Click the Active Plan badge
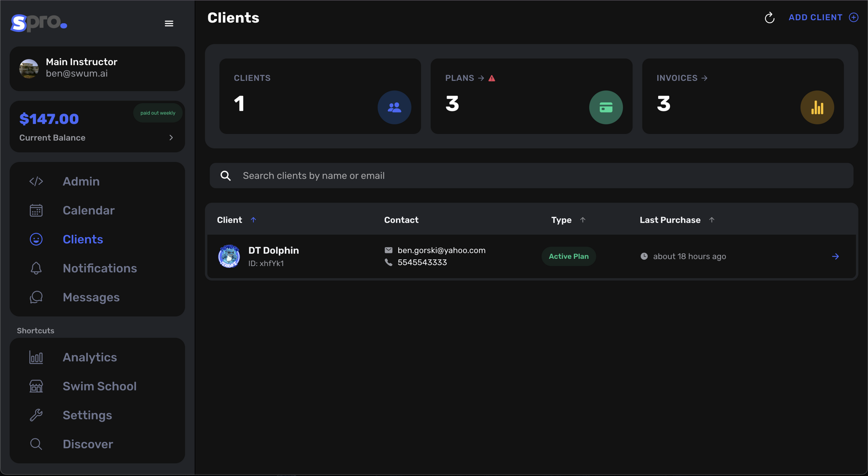868x476 pixels. click(569, 257)
